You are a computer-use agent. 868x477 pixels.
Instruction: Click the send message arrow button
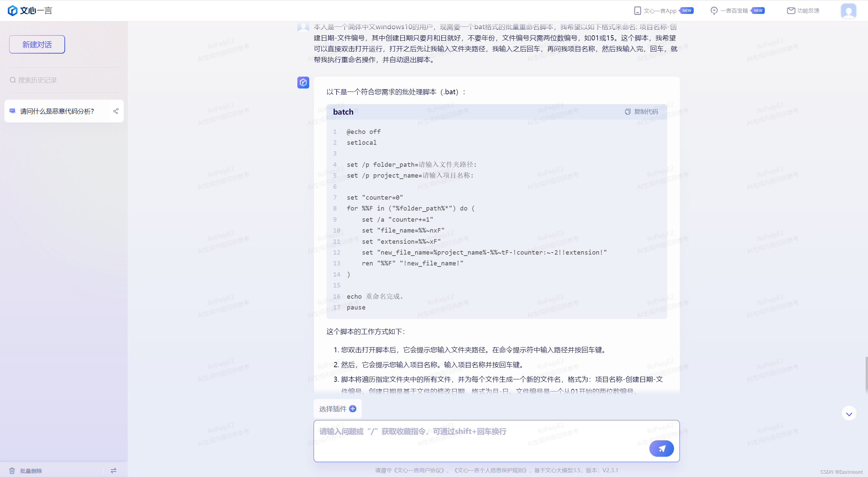click(x=661, y=449)
